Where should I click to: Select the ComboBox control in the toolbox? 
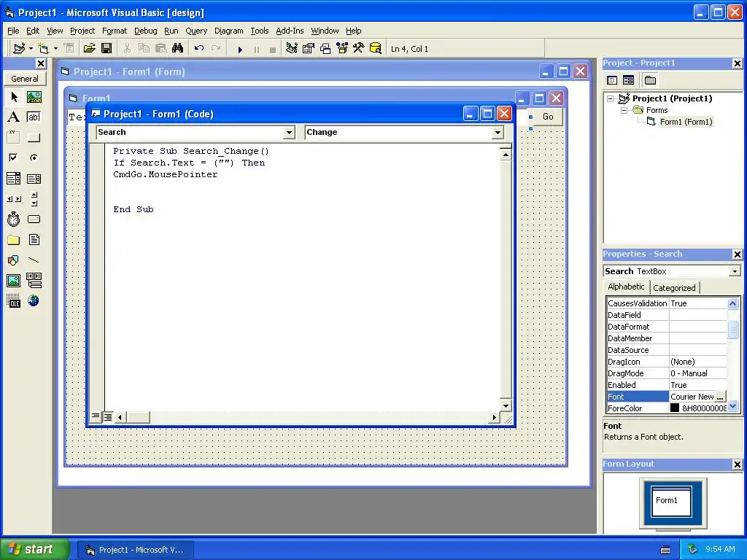click(x=14, y=179)
